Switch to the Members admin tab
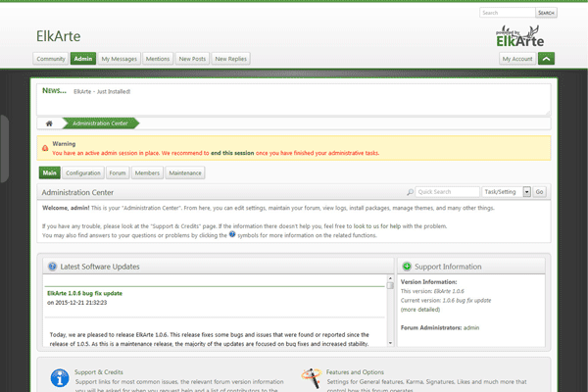The image size is (588, 392). tap(147, 172)
